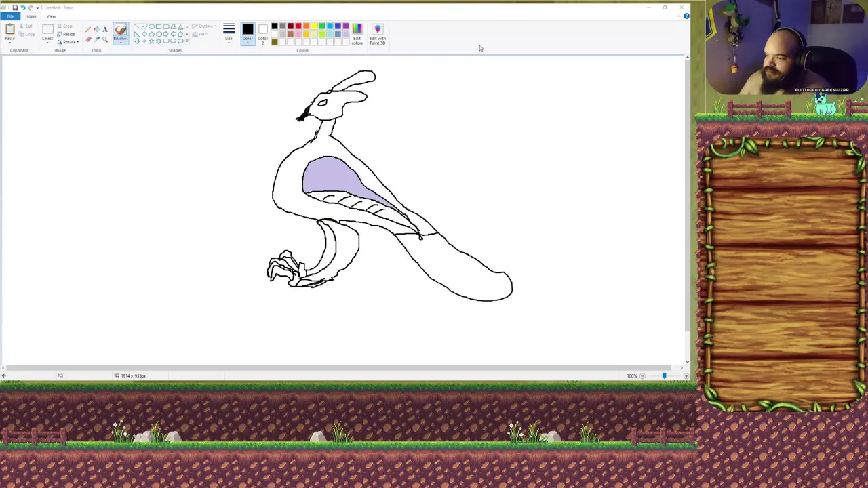Click the Brushes tool icon
868x488 pixels.
tap(121, 29)
